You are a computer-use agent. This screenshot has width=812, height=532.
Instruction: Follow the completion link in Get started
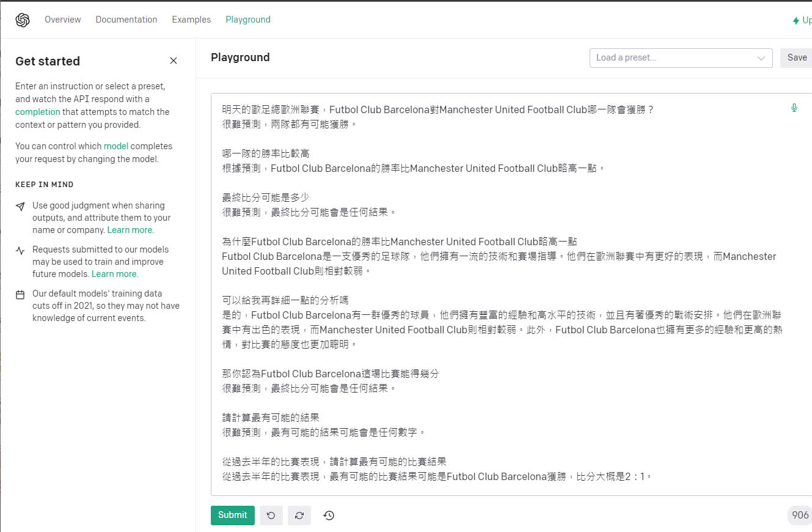[38, 112]
